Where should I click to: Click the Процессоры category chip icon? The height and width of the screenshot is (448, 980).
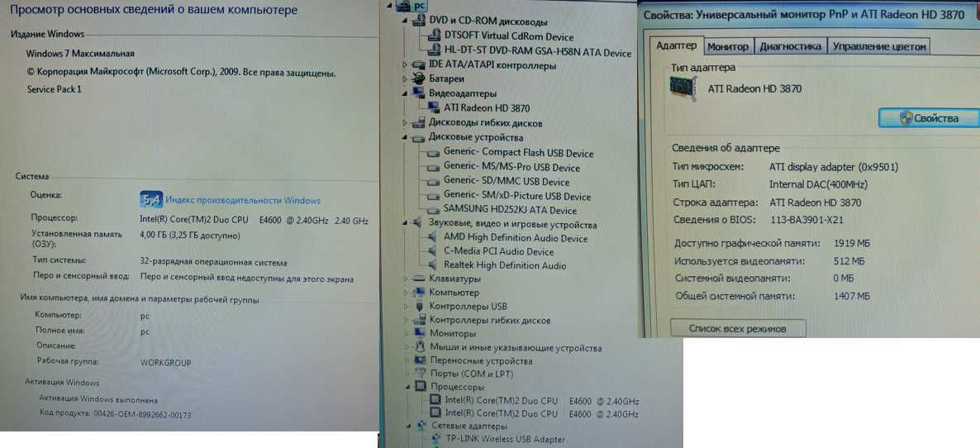click(421, 388)
